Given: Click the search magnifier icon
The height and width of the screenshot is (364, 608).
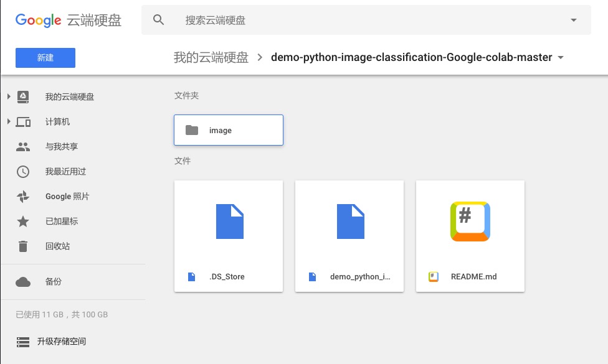Looking at the screenshot, I should [159, 20].
